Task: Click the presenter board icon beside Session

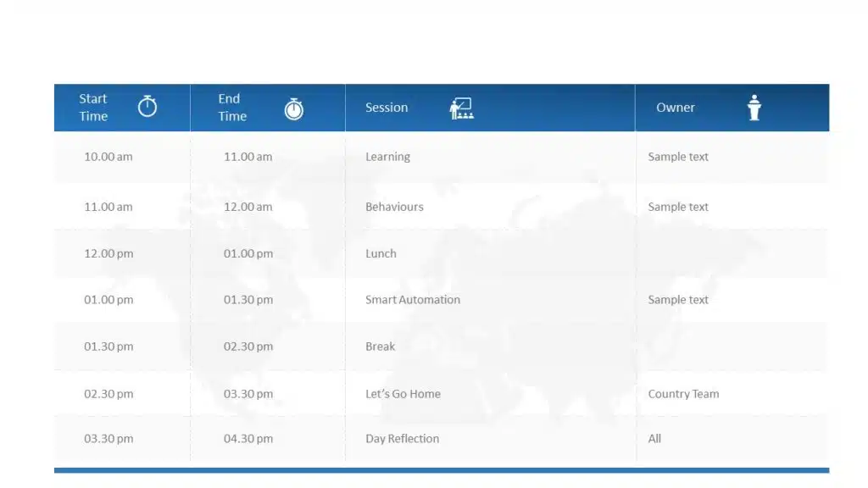Action: (x=461, y=108)
